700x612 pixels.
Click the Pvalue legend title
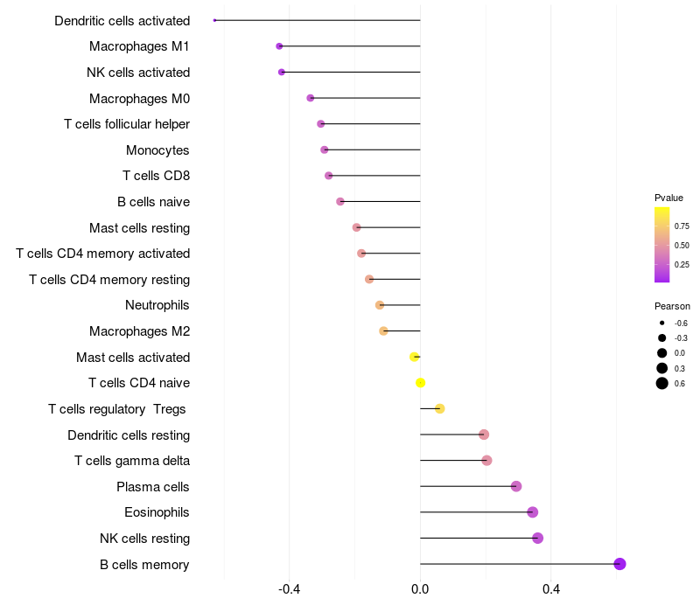(668, 198)
